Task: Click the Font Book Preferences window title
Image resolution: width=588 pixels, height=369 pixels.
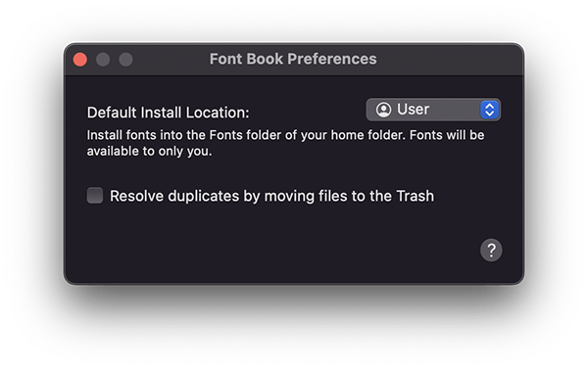Action: coord(293,59)
